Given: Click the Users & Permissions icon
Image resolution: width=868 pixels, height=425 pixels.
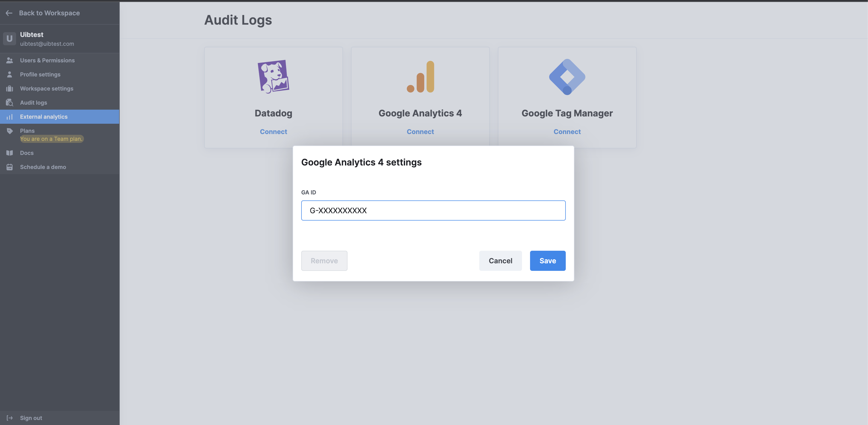Looking at the screenshot, I should click(10, 60).
